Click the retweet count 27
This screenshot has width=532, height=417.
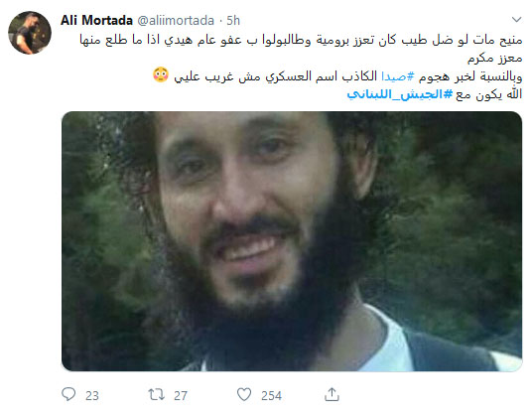tap(181, 395)
